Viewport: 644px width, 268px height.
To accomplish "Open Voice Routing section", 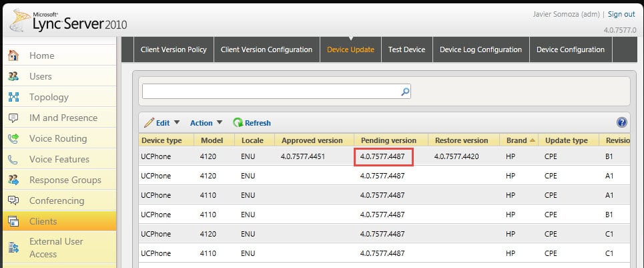I will click(59, 138).
